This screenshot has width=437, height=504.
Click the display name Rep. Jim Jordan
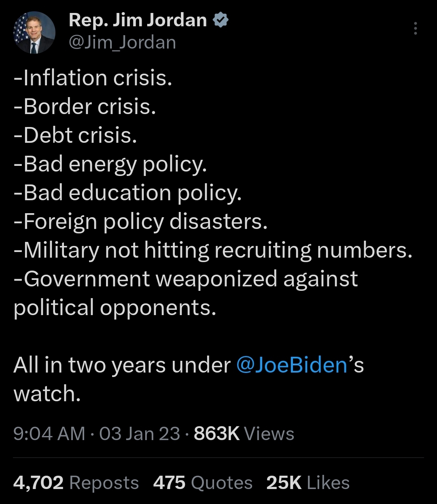(138, 20)
